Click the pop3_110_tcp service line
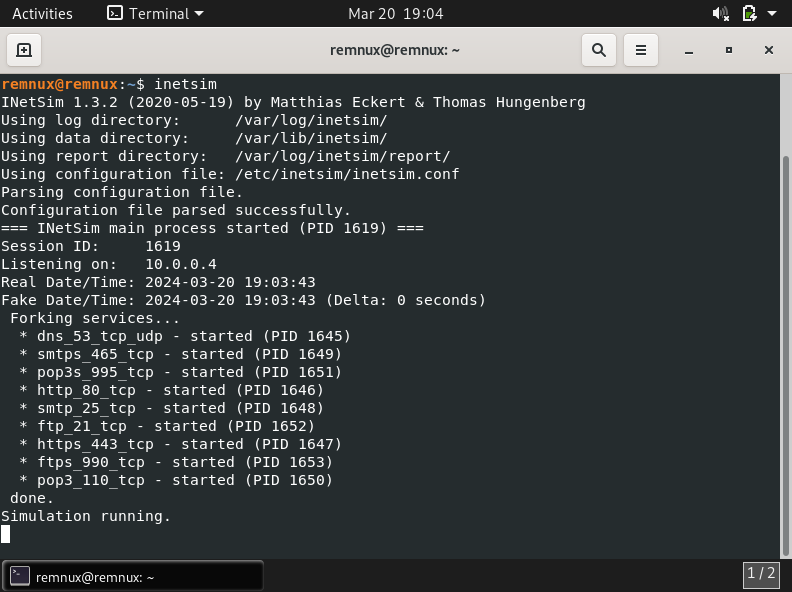Screen dimensions: 792x592 point(175,480)
